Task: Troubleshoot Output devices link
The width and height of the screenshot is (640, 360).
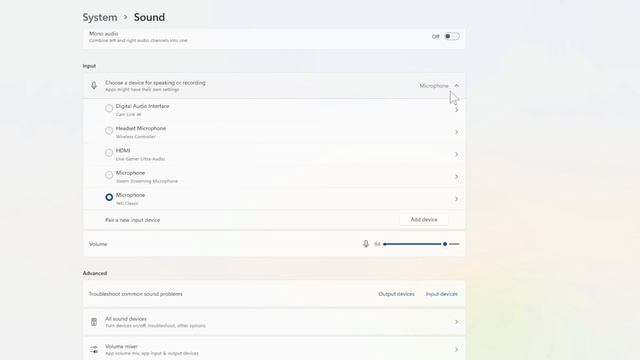Action: point(396,294)
